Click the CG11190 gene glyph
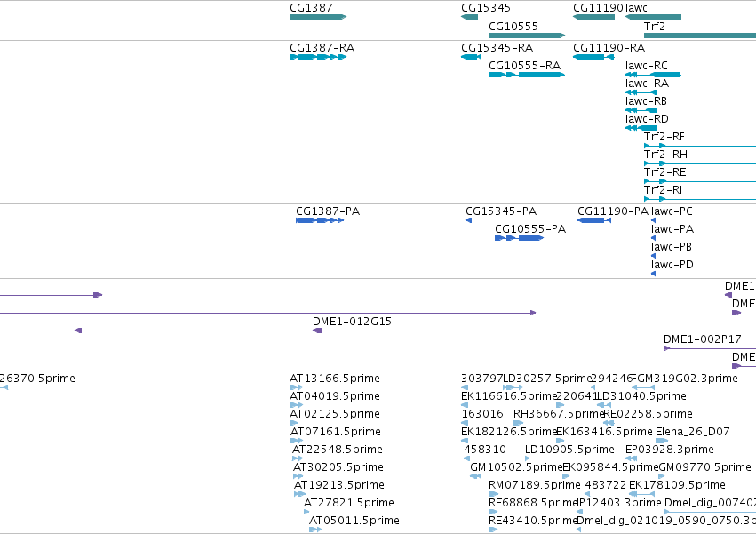This screenshot has height=534, width=756. [593, 17]
